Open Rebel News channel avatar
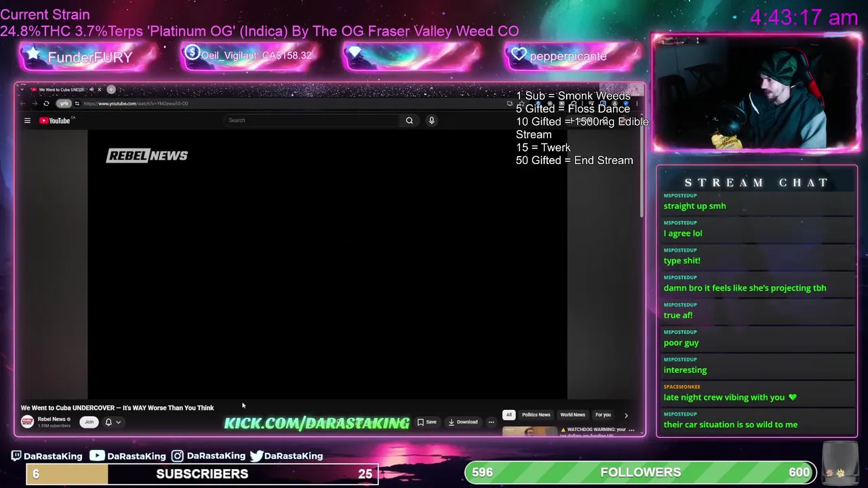 27,422
